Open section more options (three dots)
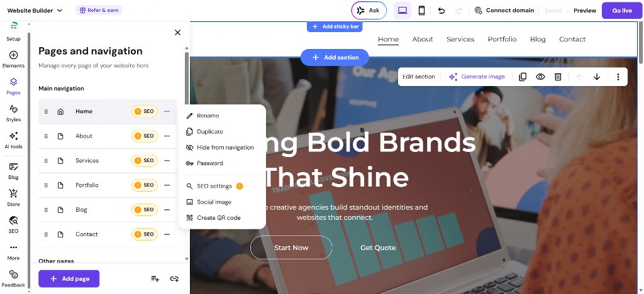 618,77
